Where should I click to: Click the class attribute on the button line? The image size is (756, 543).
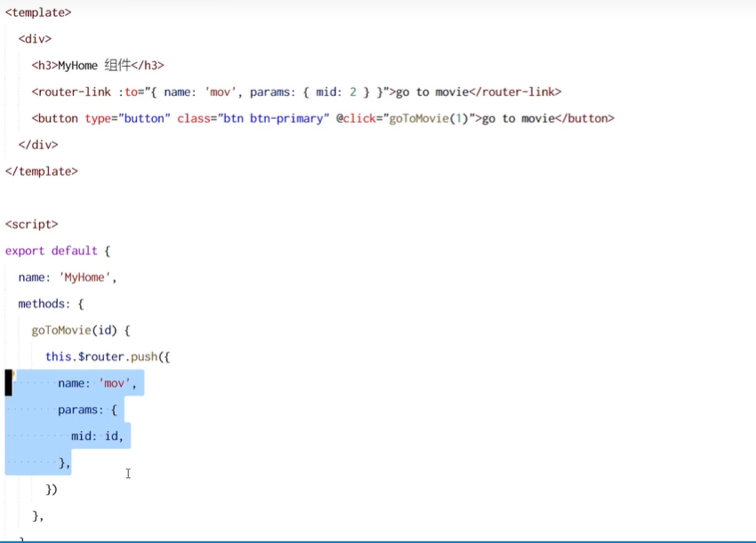194,118
